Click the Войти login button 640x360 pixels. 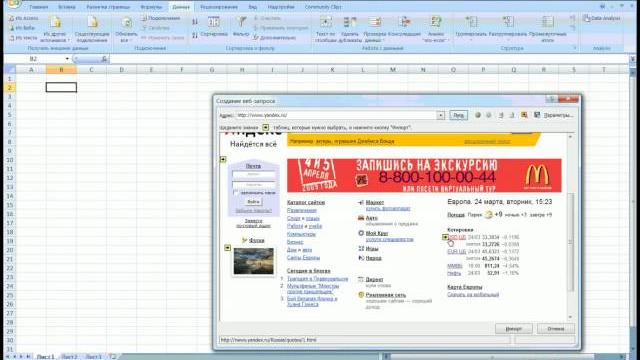(x=253, y=202)
